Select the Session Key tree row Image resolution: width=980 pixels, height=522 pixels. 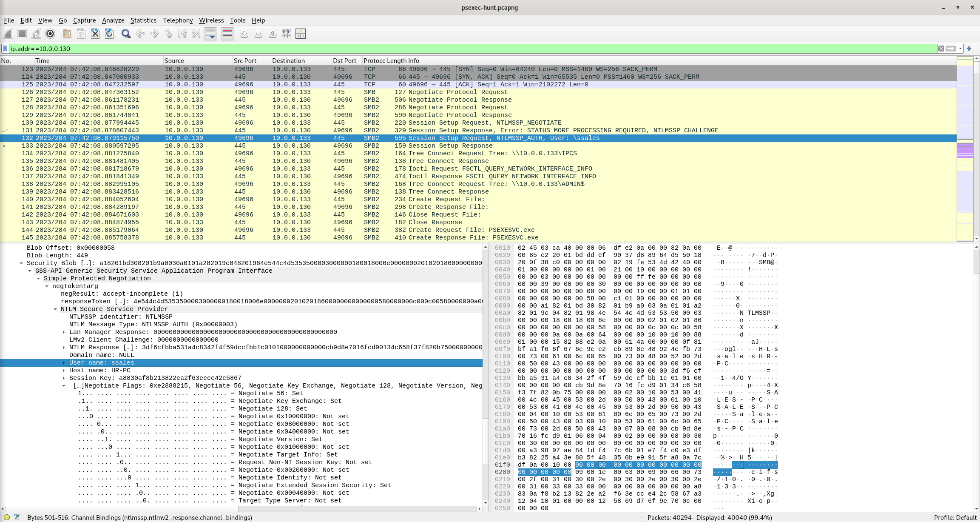pos(241,378)
